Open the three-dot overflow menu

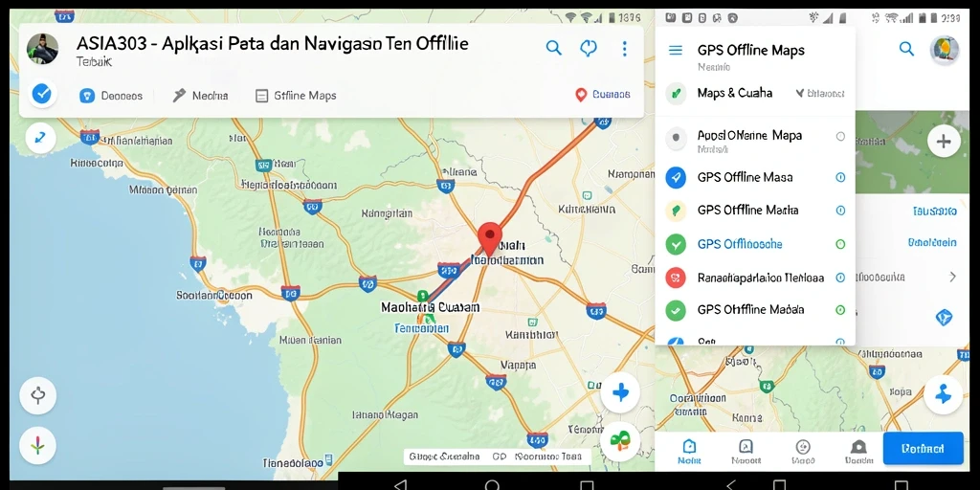coord(624,49)
